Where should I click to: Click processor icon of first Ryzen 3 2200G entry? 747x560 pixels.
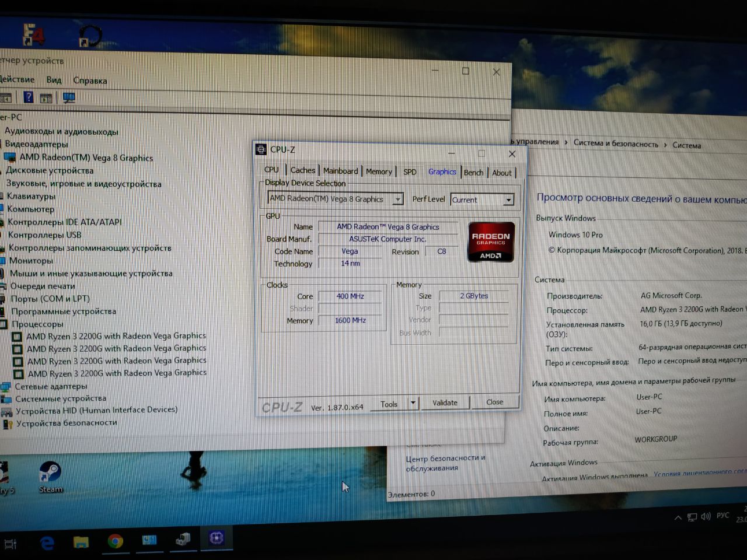coord(17,337)
